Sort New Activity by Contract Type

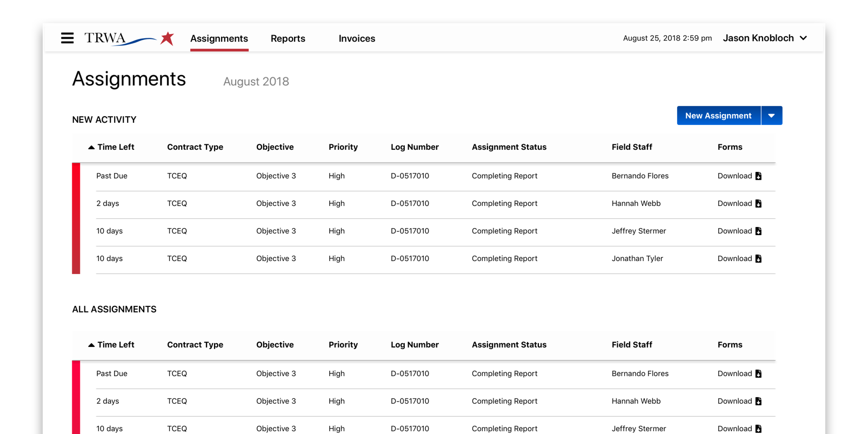(195, 147)
